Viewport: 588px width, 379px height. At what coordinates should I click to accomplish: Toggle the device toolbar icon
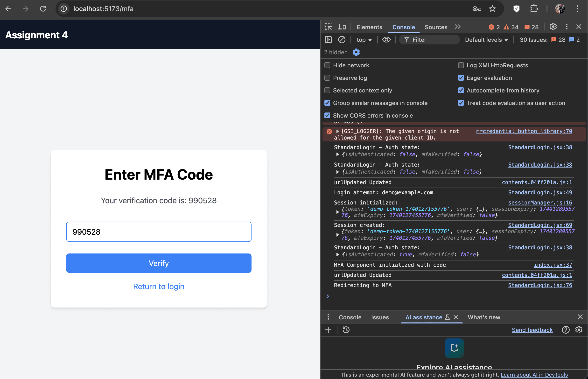(x=342, y=27)
